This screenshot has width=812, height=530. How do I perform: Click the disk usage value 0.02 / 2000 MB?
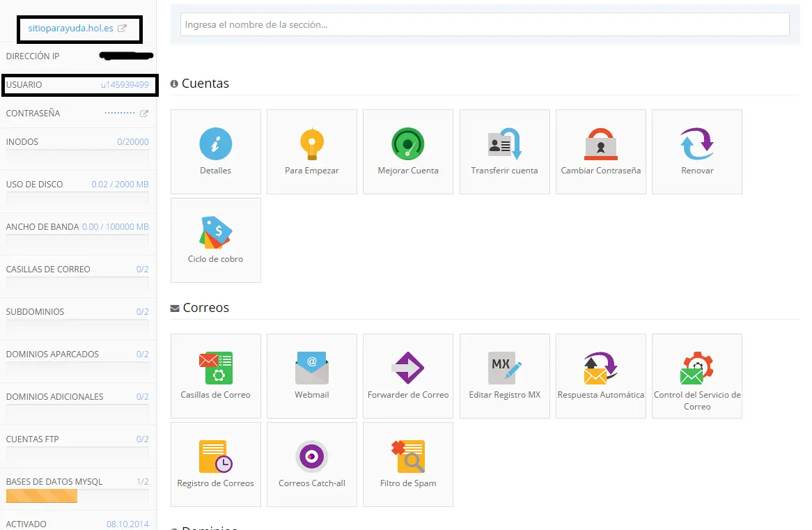point(120,184)
